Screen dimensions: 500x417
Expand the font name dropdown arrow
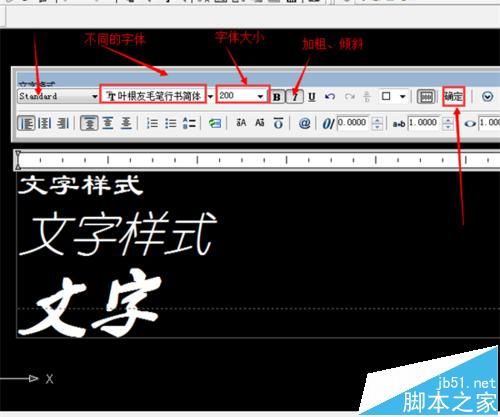(x=211, y=97)
